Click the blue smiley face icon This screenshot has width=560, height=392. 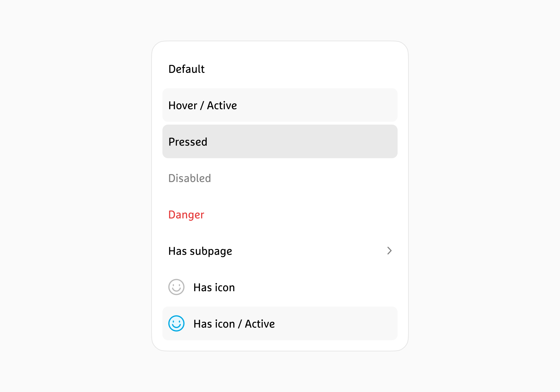coord(176,323)
